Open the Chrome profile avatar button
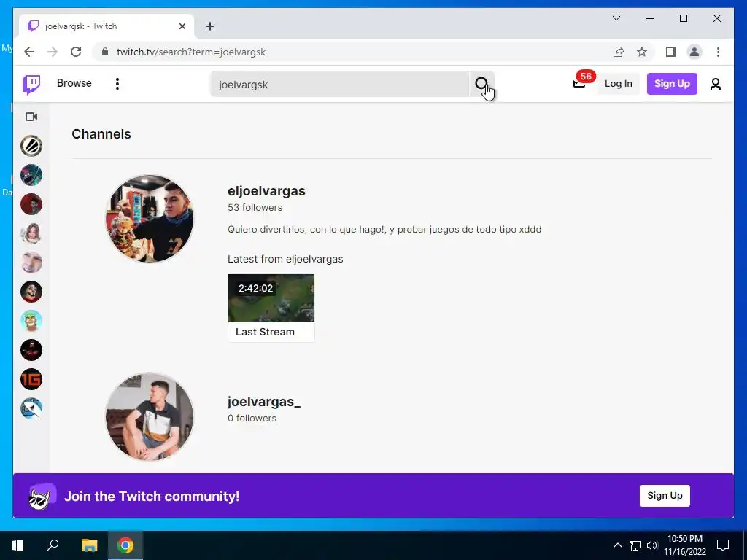This screenshot has height=560, width=747. (694, 52)
